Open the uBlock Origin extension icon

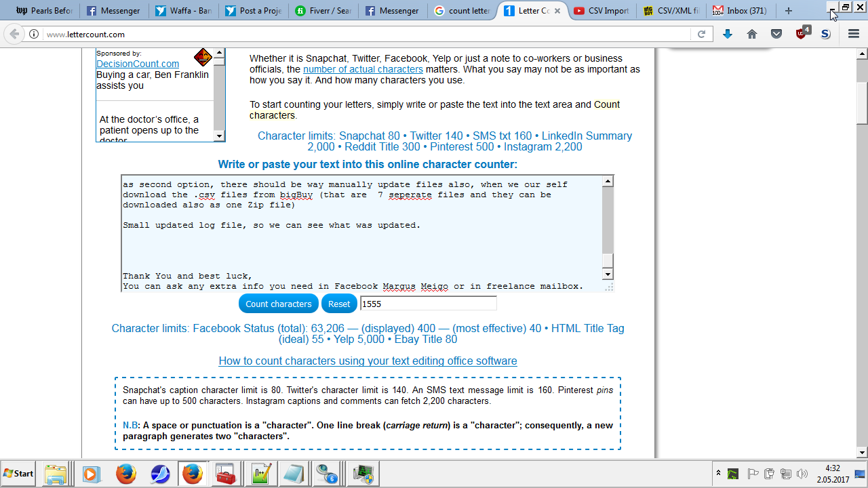tap(802, 33)
